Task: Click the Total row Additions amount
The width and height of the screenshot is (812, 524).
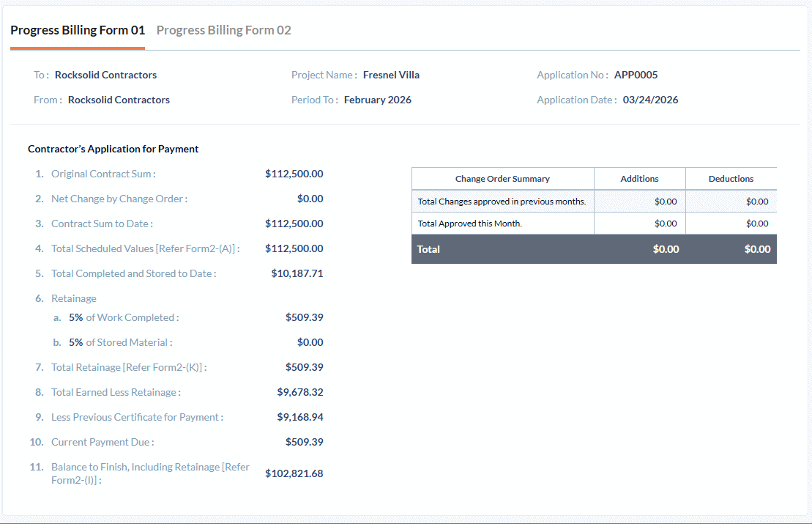Action: (666, 248)
